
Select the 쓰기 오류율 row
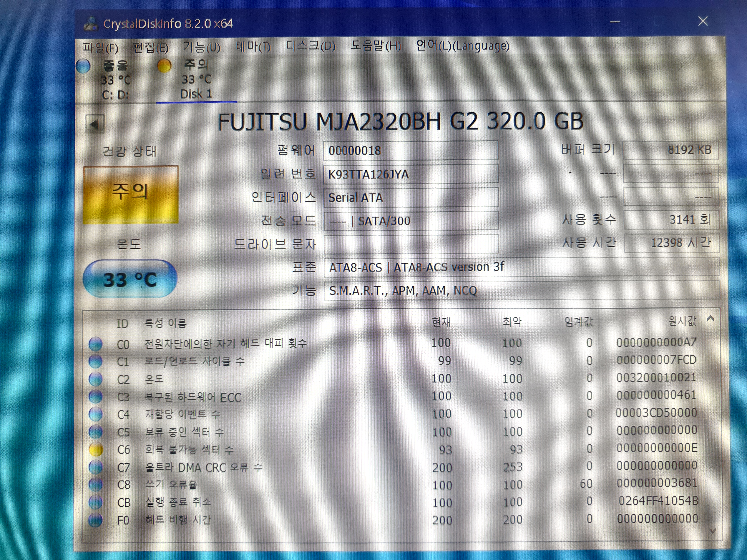pos(394,485)
